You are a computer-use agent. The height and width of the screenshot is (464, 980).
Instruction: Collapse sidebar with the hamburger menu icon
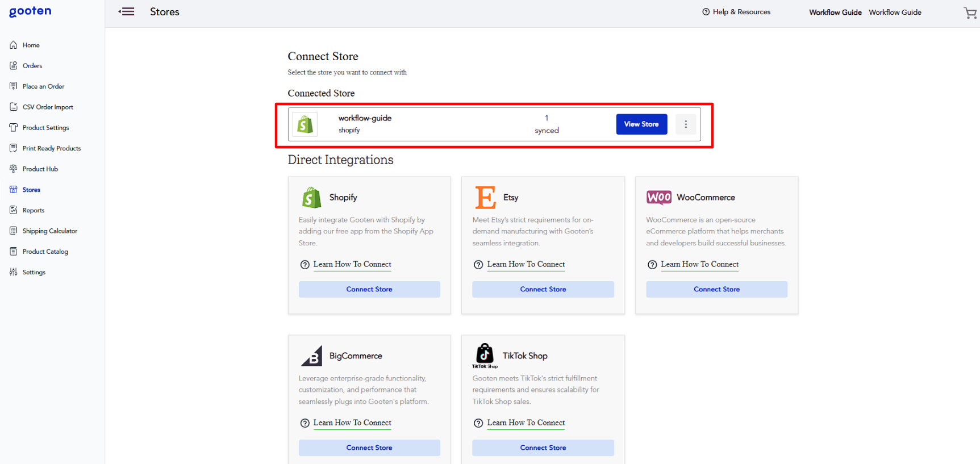126,12
